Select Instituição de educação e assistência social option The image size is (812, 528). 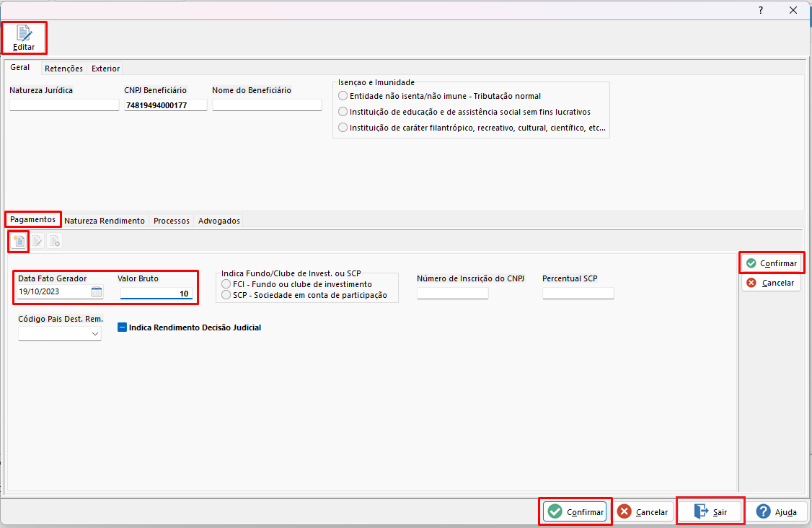tap(343, 112)
